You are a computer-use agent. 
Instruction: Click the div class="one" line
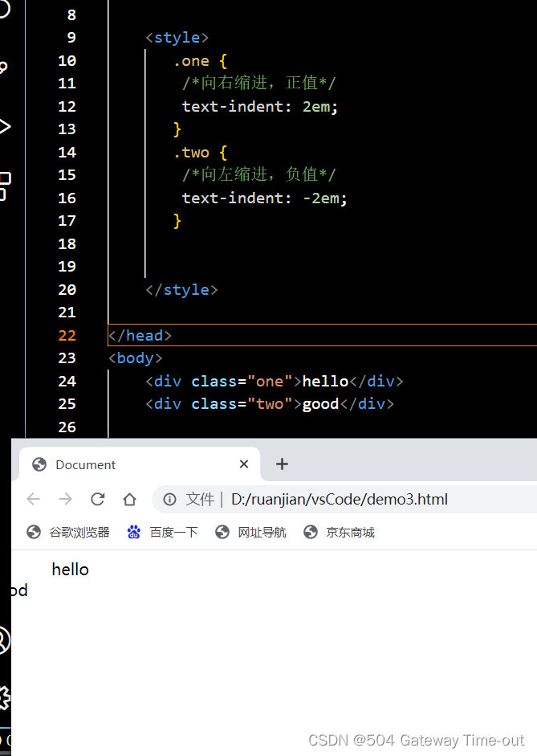pyautogui.click(x=275, y=382)
